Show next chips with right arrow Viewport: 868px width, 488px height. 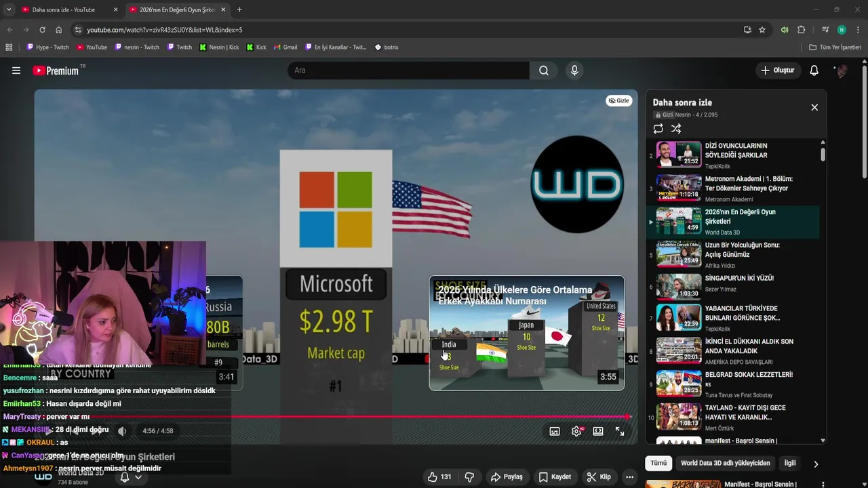pyautogui.click(x=816, y=464)
